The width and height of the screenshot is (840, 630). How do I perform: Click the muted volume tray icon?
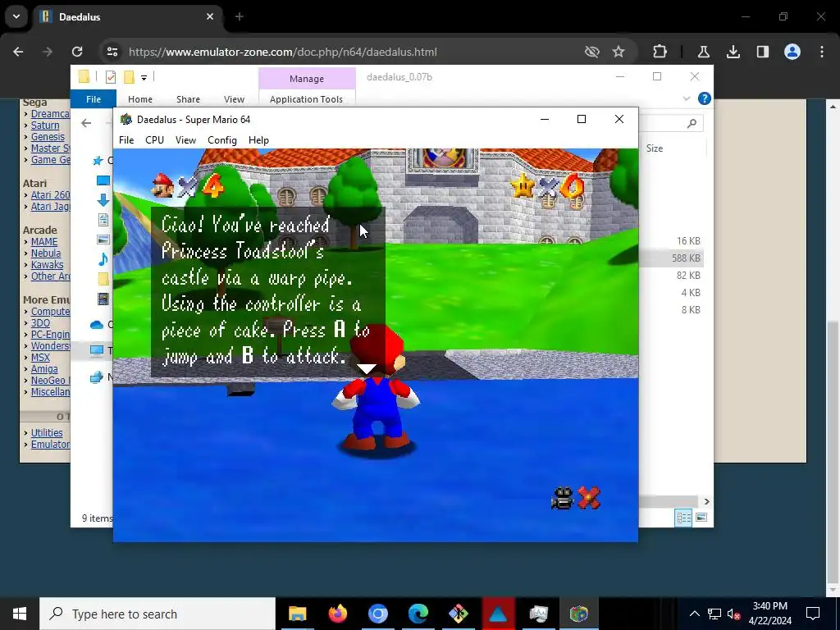[x=733, y=614]
